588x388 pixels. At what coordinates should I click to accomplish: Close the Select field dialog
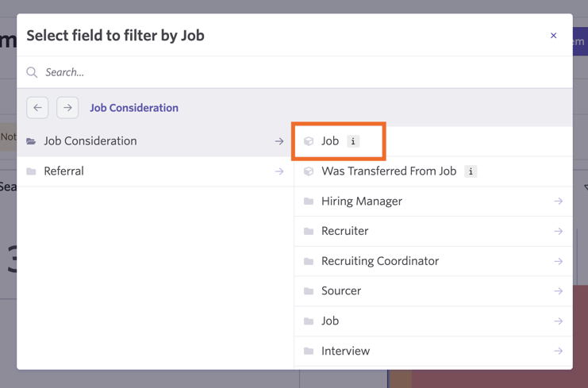[553, 36]
